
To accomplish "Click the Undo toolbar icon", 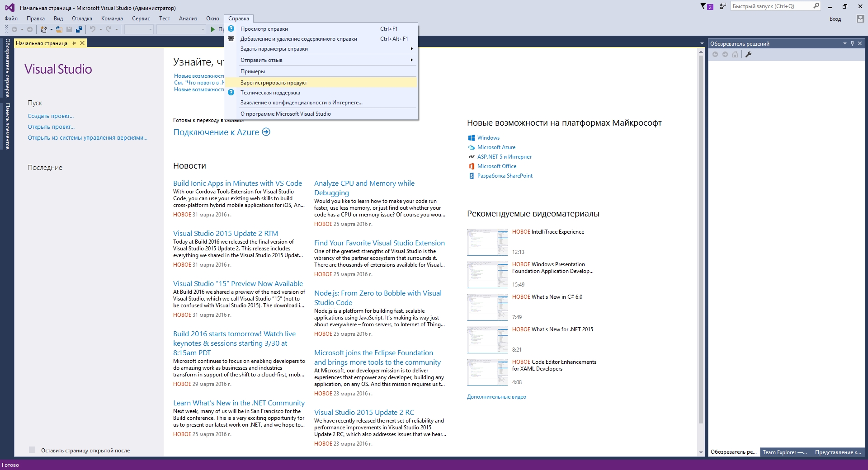I will [x=92, y=29].
